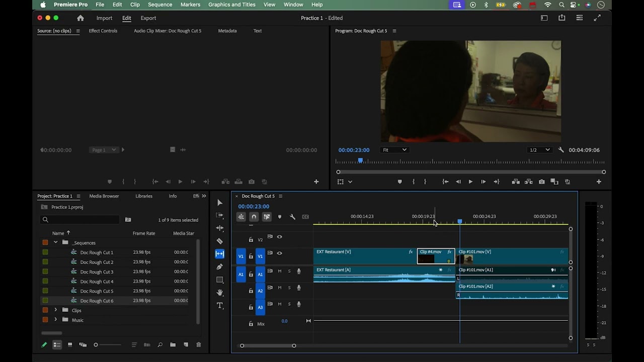
Task: Select the Pen tool
Action: (219, 266)
